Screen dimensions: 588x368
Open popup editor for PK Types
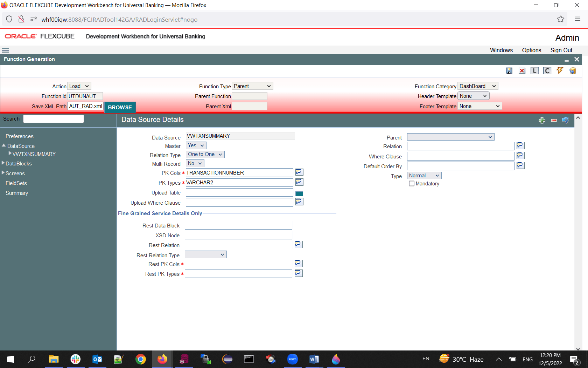[299, 182]
